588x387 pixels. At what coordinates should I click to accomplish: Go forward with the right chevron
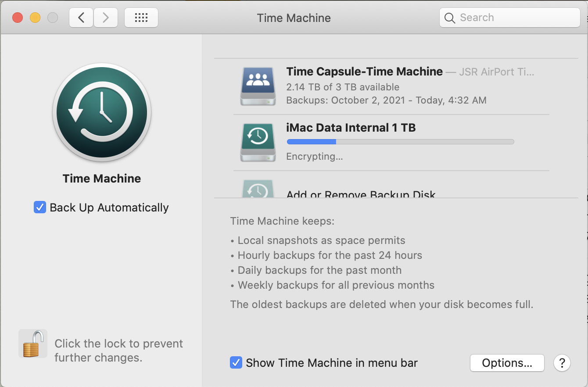[x=105, y=18]
